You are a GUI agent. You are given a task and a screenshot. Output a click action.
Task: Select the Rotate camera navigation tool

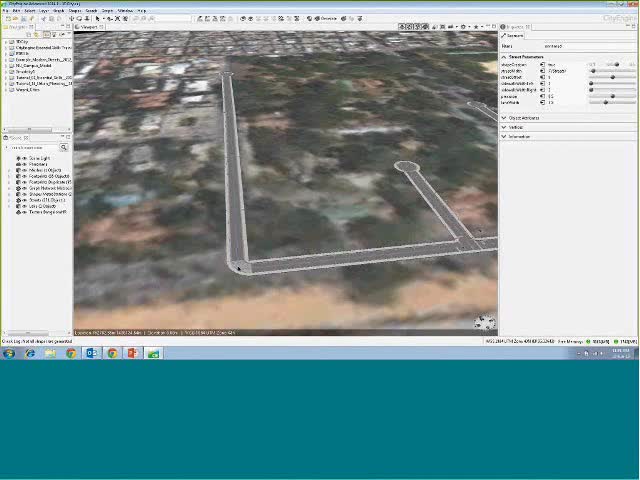[x=79, y=18]
